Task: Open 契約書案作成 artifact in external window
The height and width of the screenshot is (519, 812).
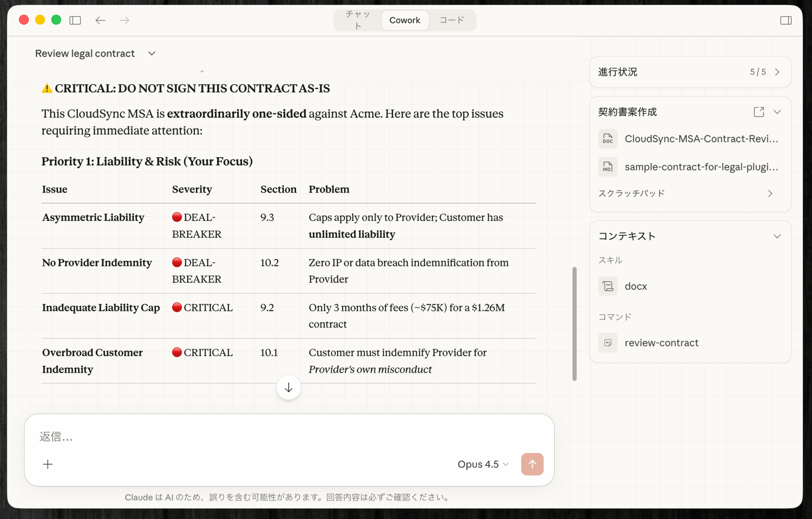Action: [x=759, y=112]
